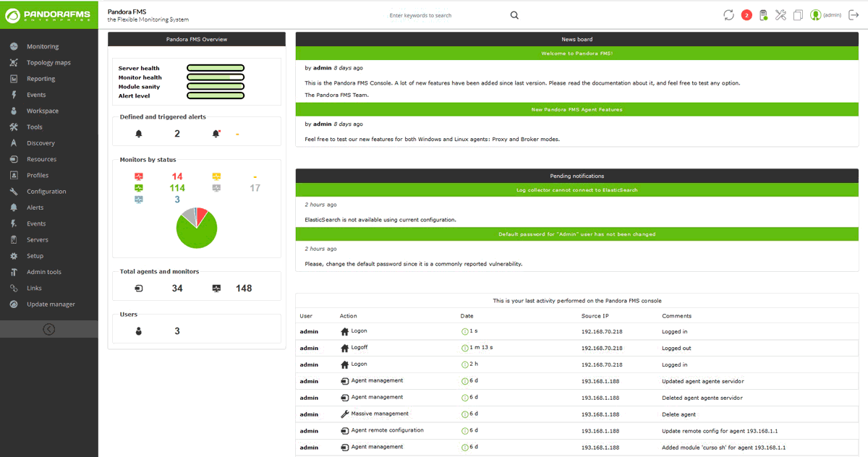Click critical monitors count 14
The height and width of the screenshot is (457, 868).
pyautogui.click(x=177, y=176)
